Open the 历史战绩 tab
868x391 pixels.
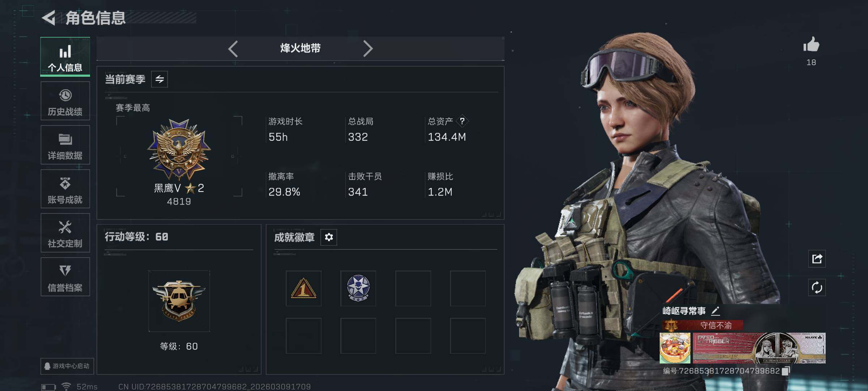tap(65, 101)
